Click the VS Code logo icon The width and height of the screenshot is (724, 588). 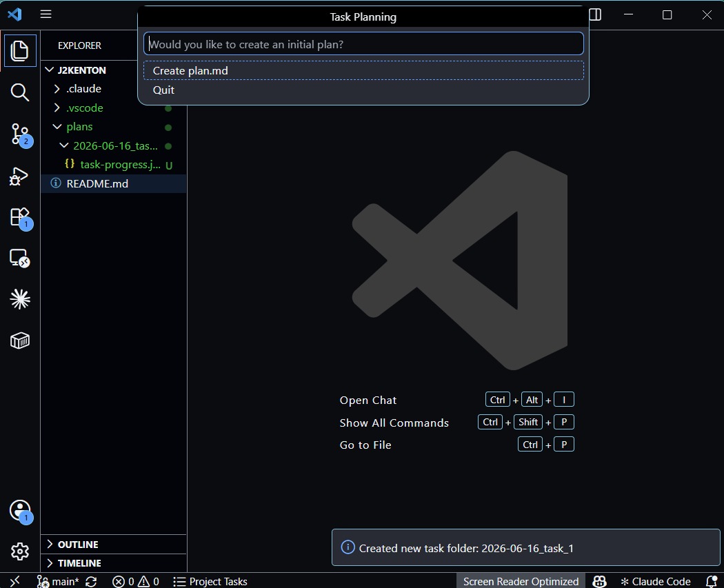click(x=14, y=14)
